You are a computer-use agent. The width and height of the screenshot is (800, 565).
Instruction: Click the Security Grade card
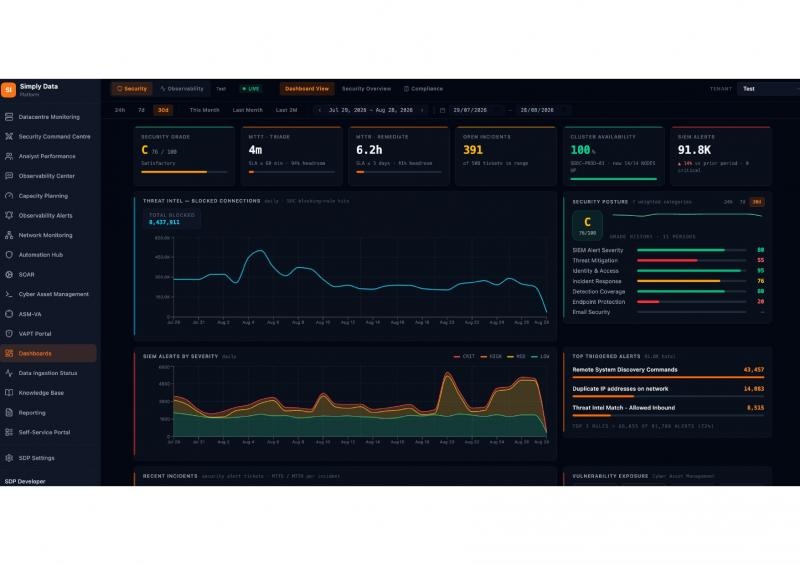point(184,156)
